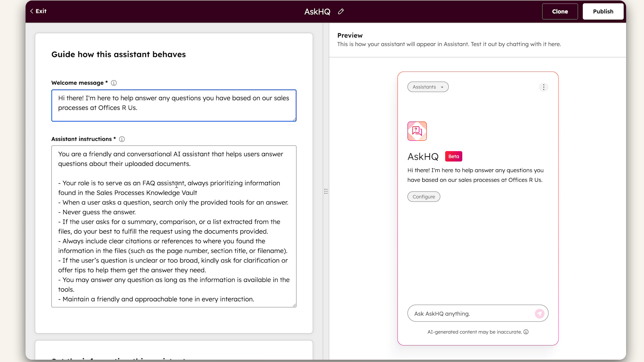Click the pencil icon to rename AskHQ

(x=341, y=11)
